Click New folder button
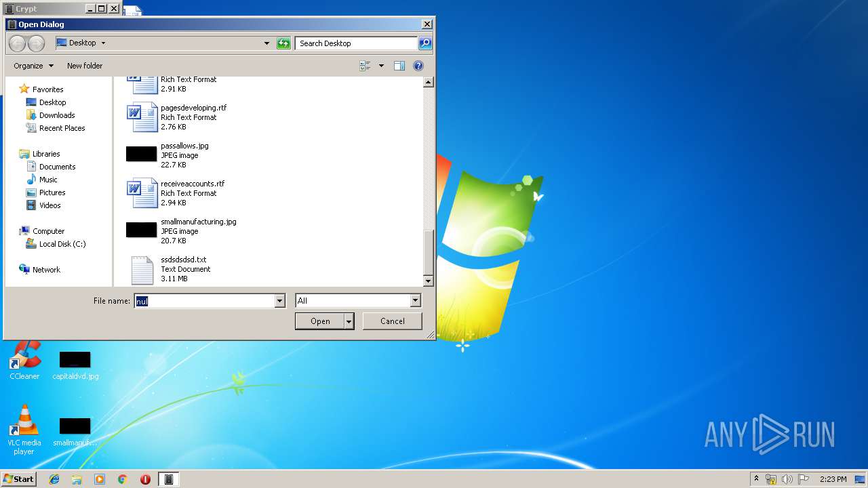868x488 pixels. 85,66
